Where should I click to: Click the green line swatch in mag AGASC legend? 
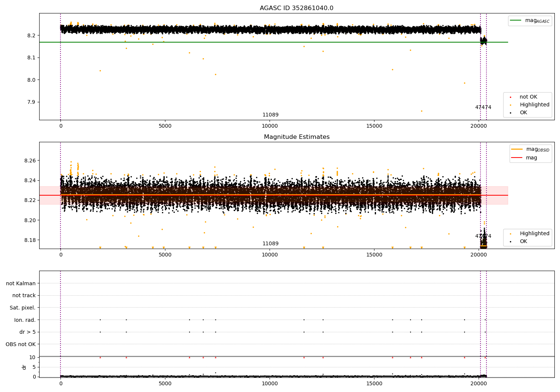click(x=516, y=21)
